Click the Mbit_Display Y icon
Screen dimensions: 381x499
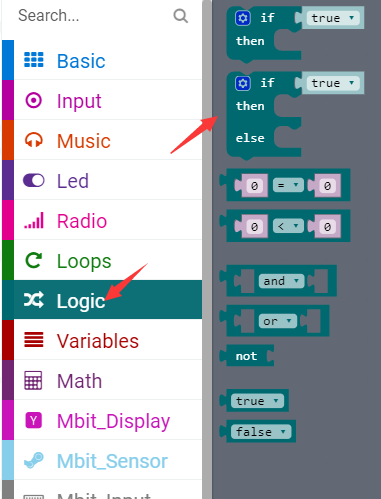tap(34, 420)
